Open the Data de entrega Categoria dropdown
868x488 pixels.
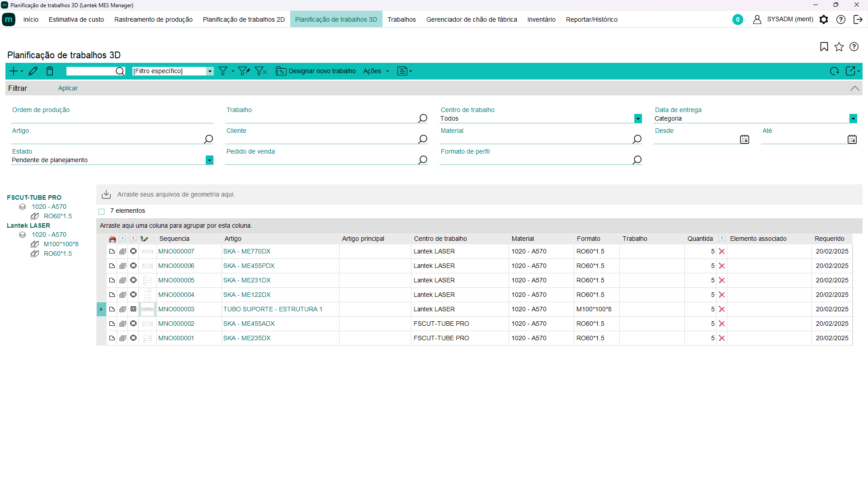pos(853,118)
